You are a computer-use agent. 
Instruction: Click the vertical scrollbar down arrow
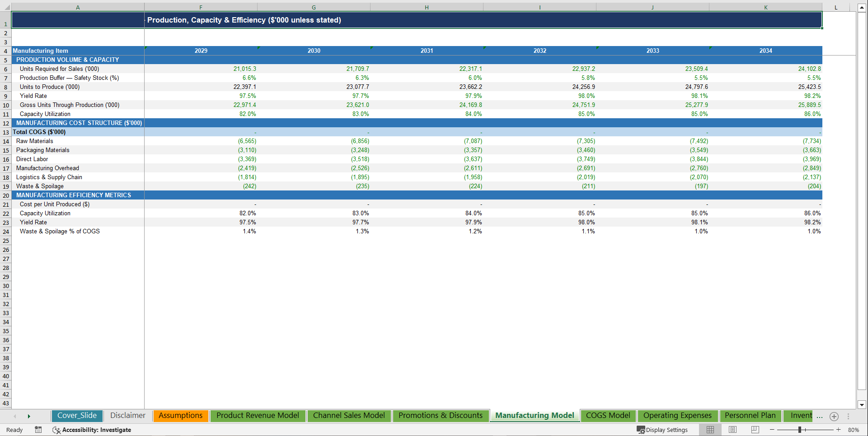point(862,405)
